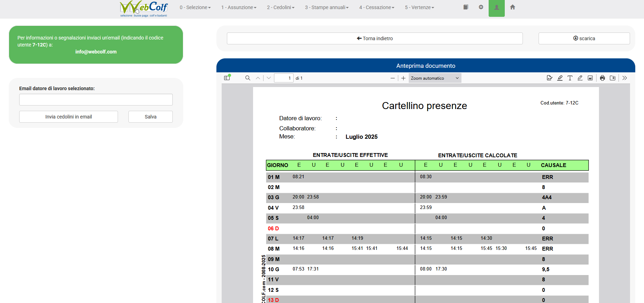Click the zoom in plus button

[x=404, y=78]
